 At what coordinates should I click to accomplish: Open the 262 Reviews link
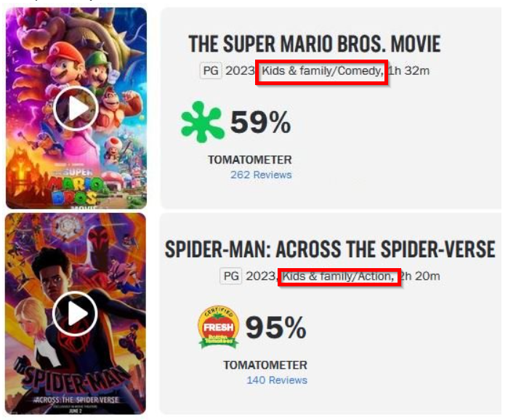click(x=261, y=175)
